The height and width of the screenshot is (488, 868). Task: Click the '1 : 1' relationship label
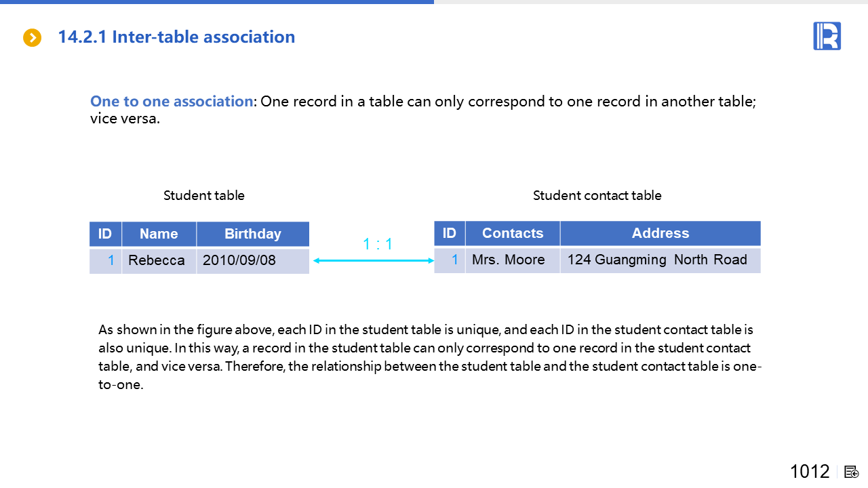[x=378, y=244]
